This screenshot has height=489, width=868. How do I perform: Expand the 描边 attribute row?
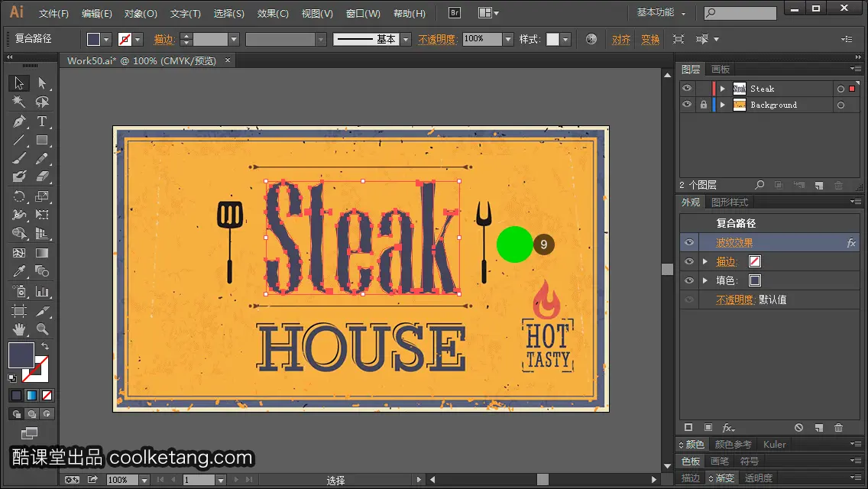point(705,261)
